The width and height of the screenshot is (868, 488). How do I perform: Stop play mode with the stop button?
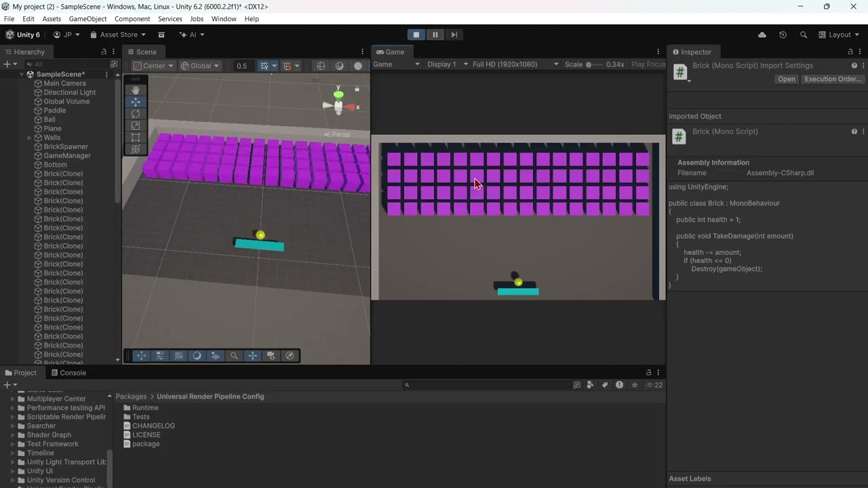(416, 35)
